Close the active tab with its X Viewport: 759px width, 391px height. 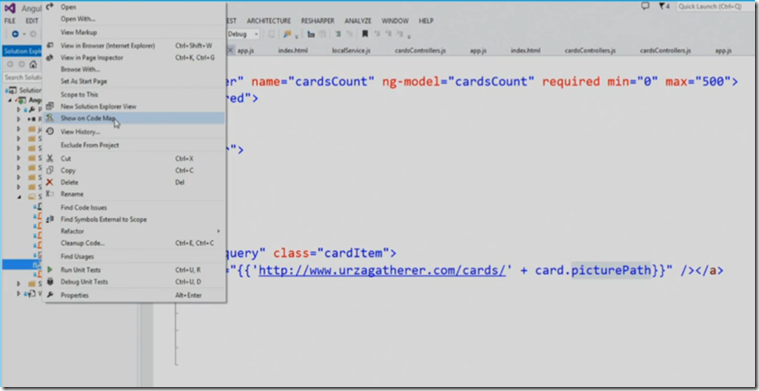click(x=231, y=50)
